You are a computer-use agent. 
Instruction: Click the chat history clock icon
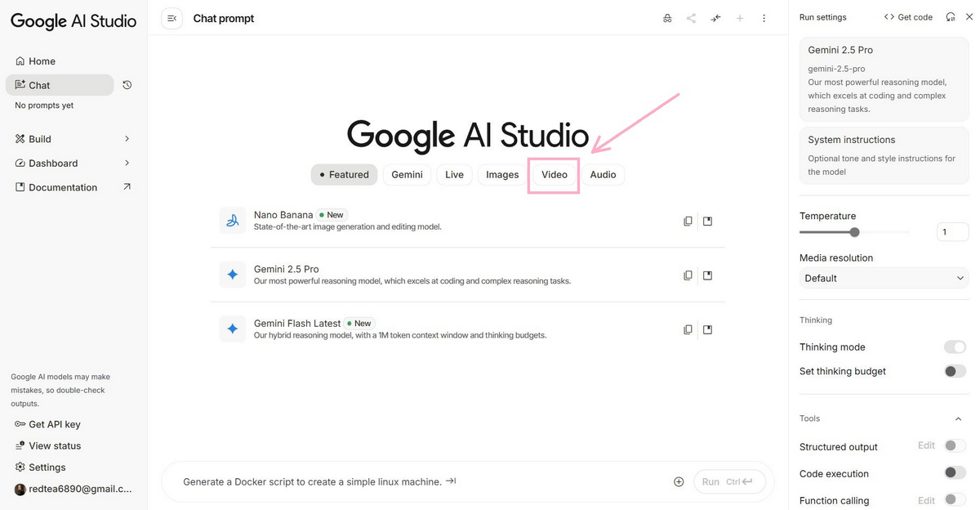[127, 85]
